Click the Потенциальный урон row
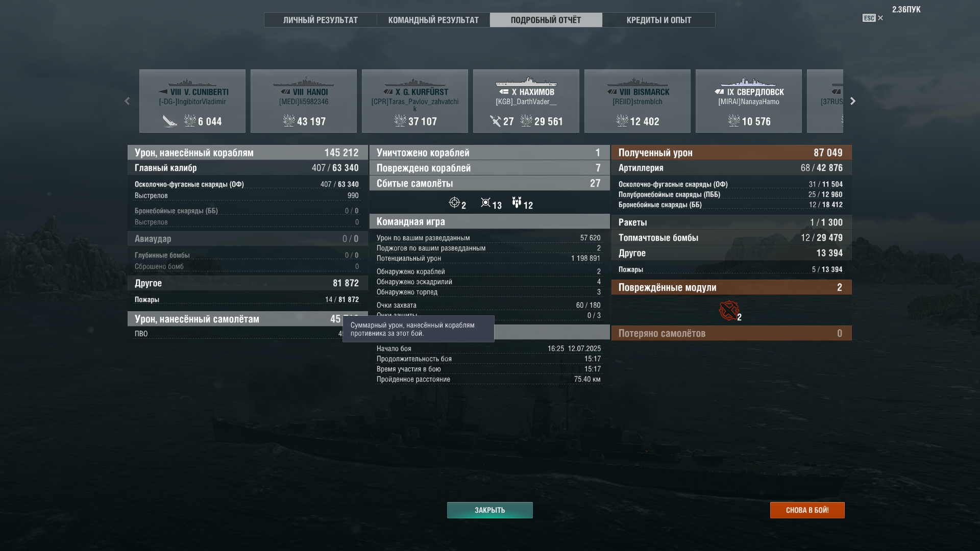Image resolution: width=980 pixels, height=551 pixels. [x=488, y=258]
